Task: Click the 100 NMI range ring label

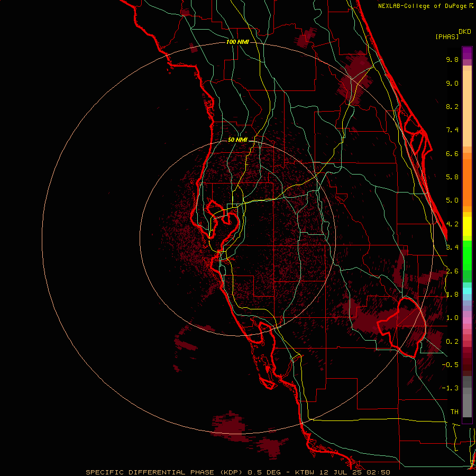Action: click(237, 42)
